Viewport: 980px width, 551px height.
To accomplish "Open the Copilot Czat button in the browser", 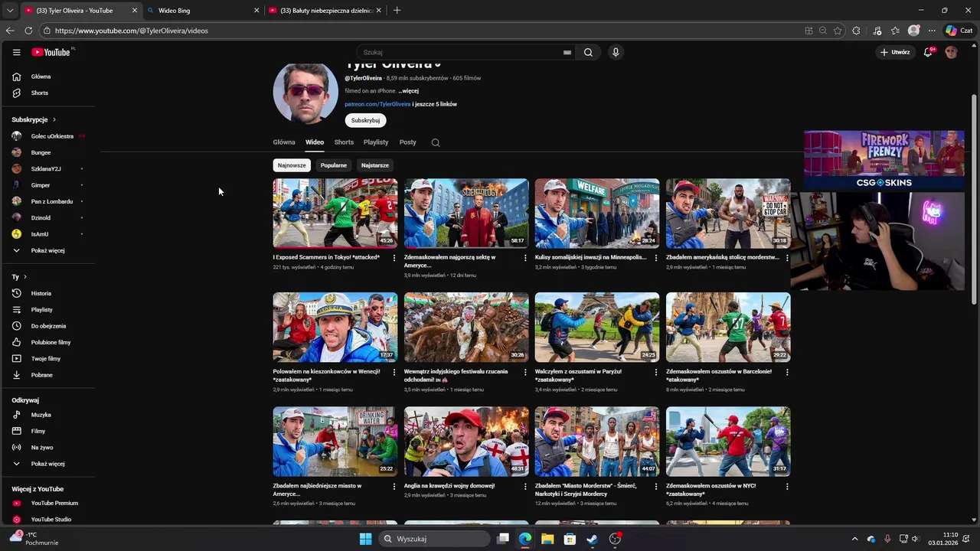I will (x=959, y=31).
